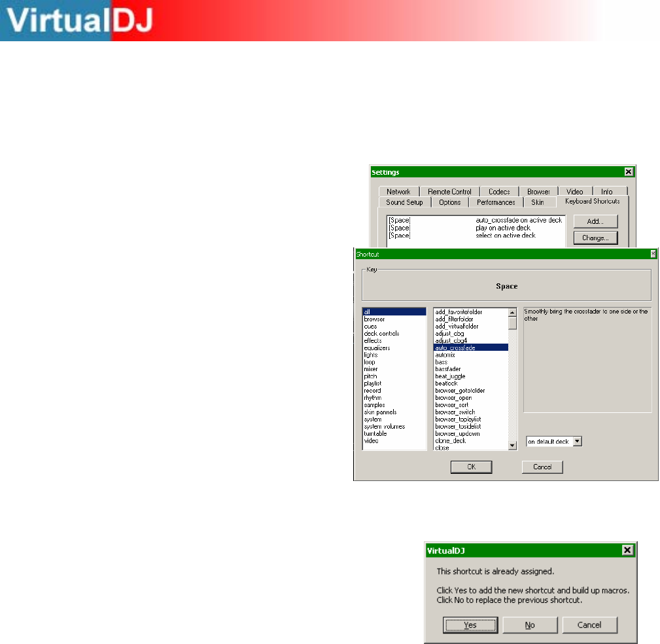Choose the browser_gotofolder action
Image resolution: width=660 pixels, height=644 pixels.
[x=471, y=391]
